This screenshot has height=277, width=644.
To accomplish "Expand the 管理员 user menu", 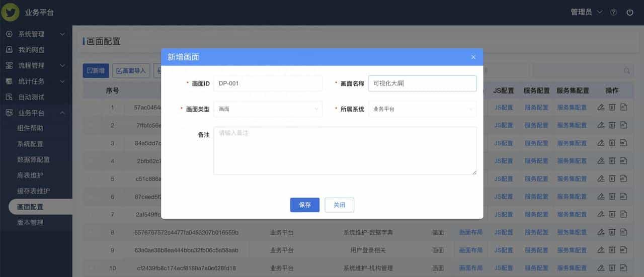I will (x=586, y=13).
